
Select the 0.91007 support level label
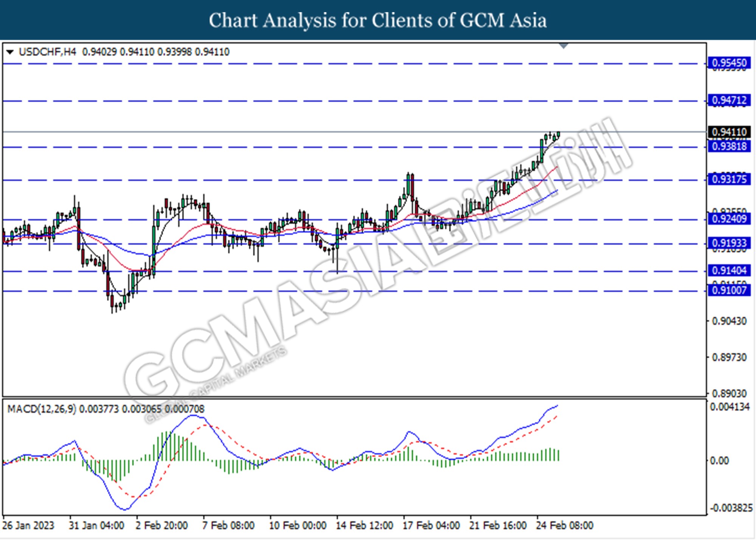pos(729,290)
